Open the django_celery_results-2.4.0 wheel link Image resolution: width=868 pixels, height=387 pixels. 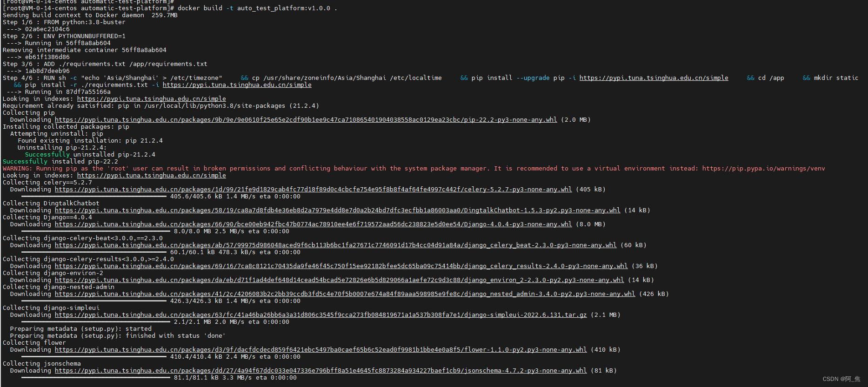point(341,266)
